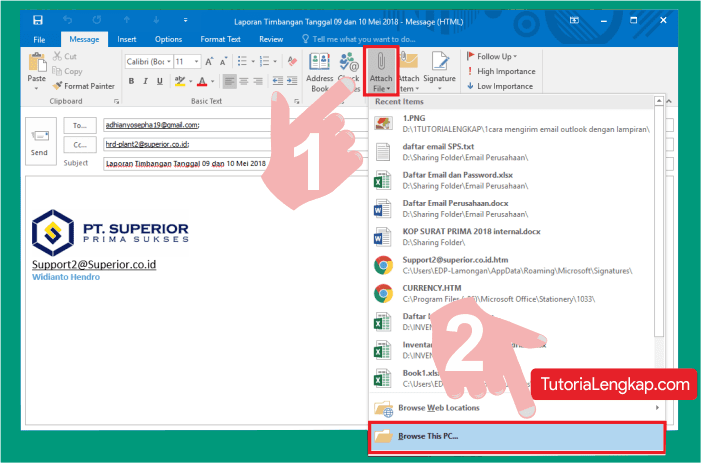Click the Grow Font icon
This screenshot has width=701, height=463.
[x=209, y=61]
